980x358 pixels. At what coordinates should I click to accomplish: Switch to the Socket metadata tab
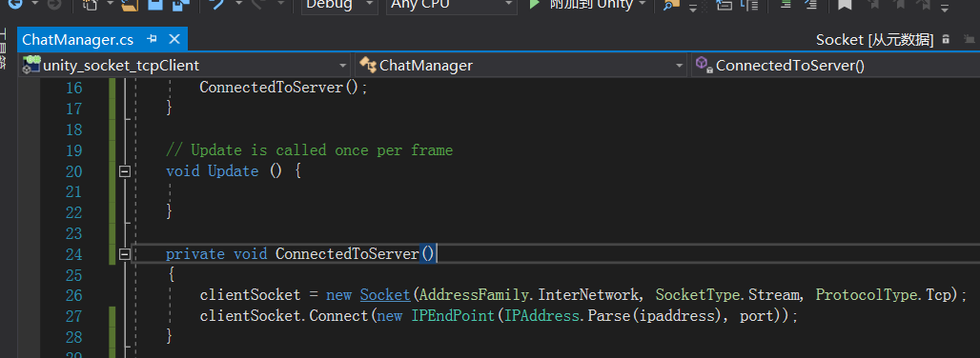[x=874, y=40]
